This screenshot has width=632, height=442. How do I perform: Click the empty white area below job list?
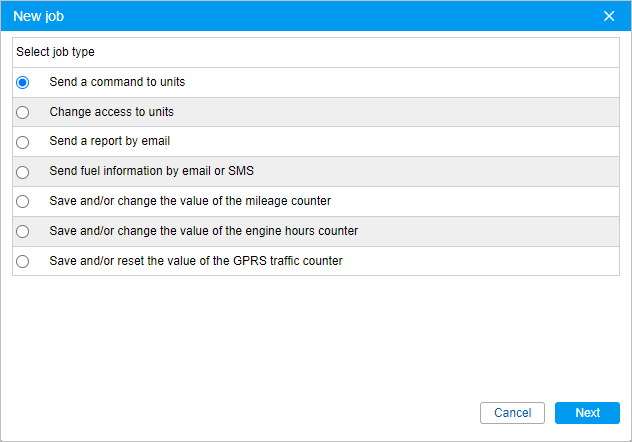click(x=316, y=336)
